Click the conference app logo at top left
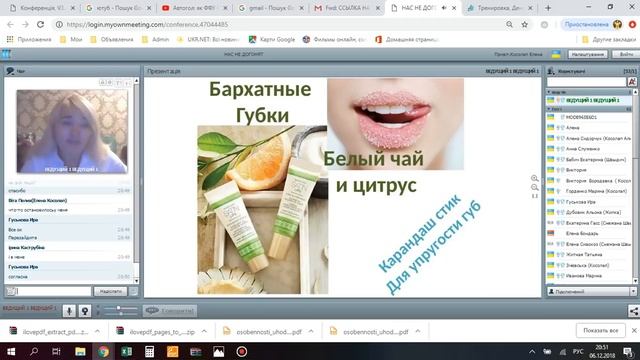 6,54
